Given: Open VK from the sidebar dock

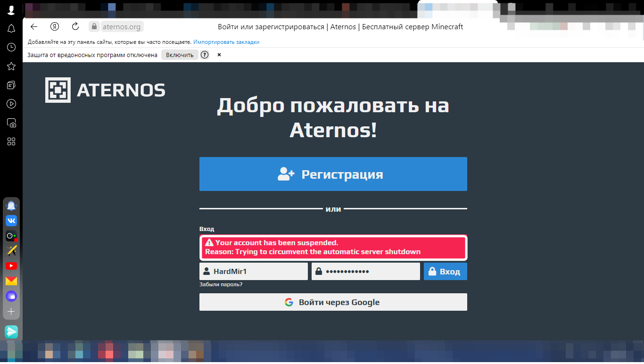Looking at the screenshot, I should point(11,221).
